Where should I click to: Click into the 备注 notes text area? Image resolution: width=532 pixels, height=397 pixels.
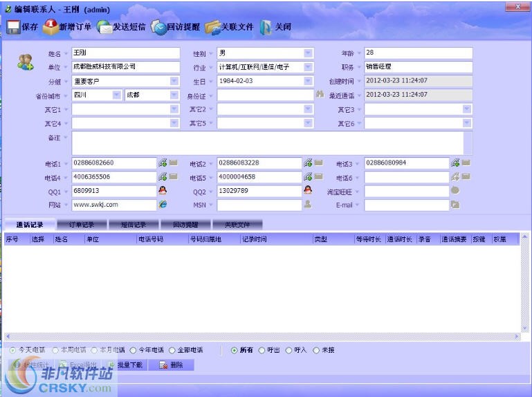[268, 143]
